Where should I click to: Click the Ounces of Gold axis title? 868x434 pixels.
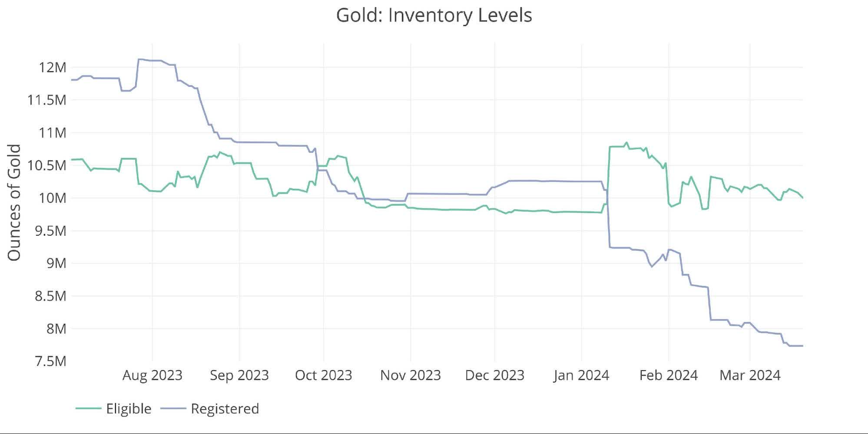[x=14, y=203]
